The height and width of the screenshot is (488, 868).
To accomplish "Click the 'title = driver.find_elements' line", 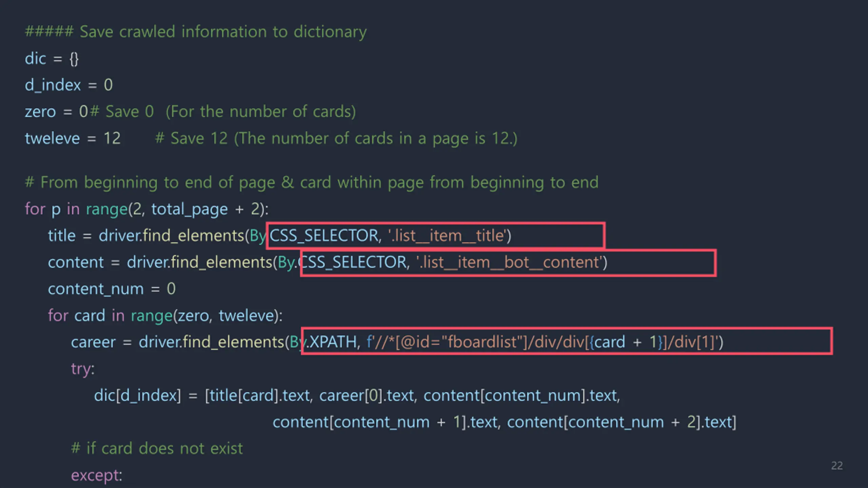I will pyautogui.click(x=279, y=236).
